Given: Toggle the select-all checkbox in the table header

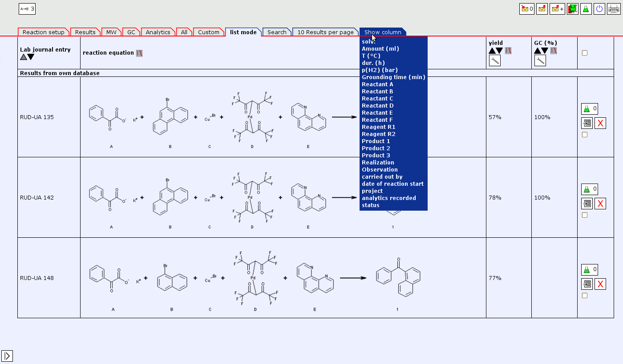Looking at the screenshot, I should (x=585, y=53).
